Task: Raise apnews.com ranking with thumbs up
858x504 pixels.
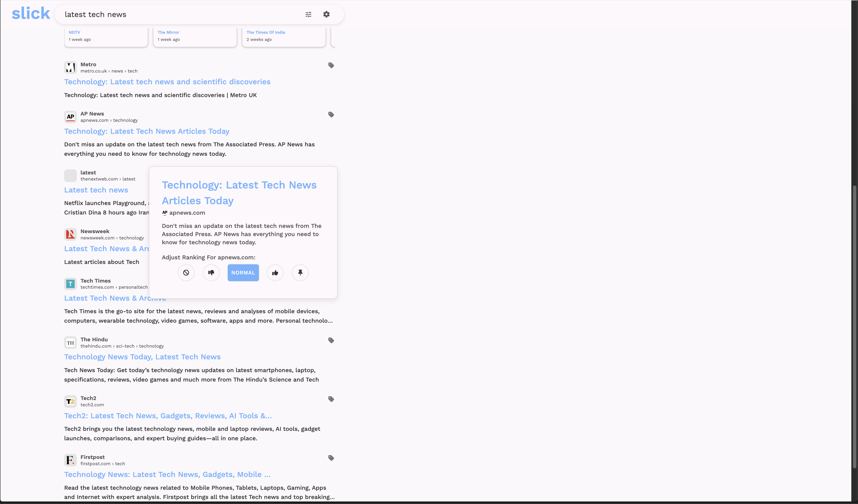Action: 275,272
